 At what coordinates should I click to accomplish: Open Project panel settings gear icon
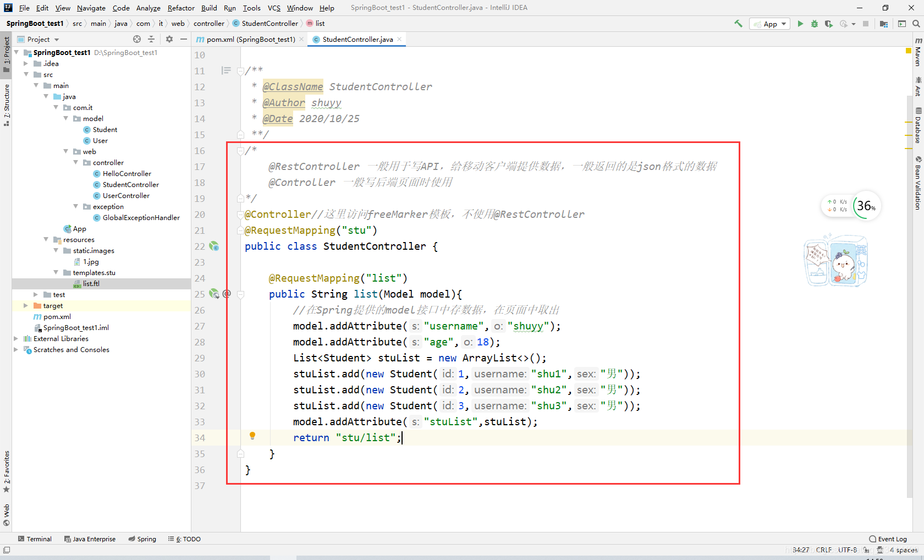[x=169, y=39]
